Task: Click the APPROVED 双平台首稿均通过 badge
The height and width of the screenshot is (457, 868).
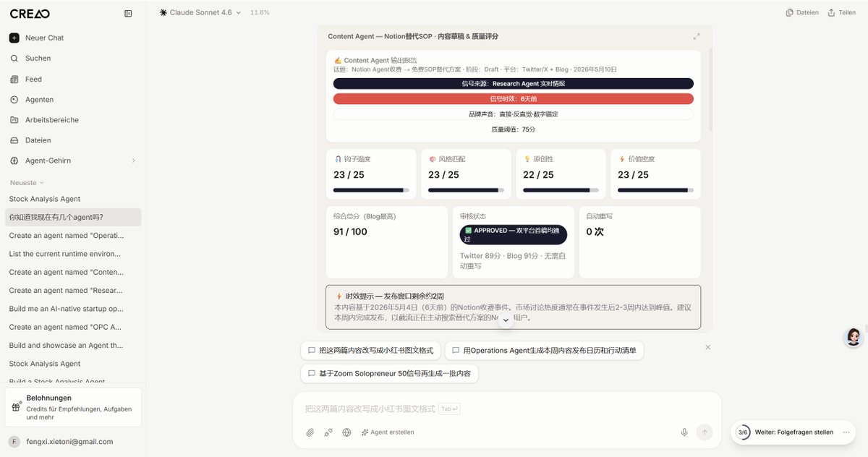Action: click(x=513, y=235)
